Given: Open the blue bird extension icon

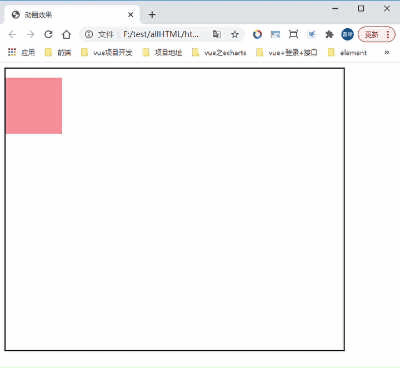Looking at the screenshot, I should tap(312, 34).
